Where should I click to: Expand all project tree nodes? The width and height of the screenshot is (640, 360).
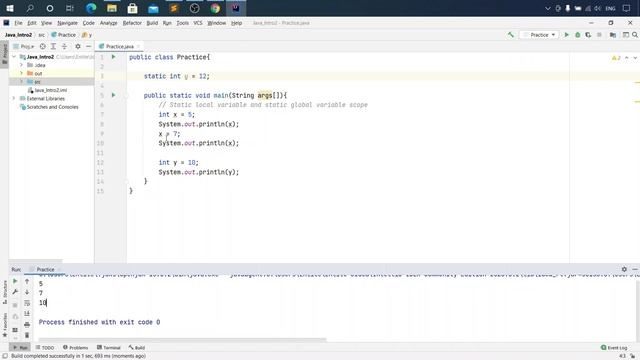click(x=53, y=47)
